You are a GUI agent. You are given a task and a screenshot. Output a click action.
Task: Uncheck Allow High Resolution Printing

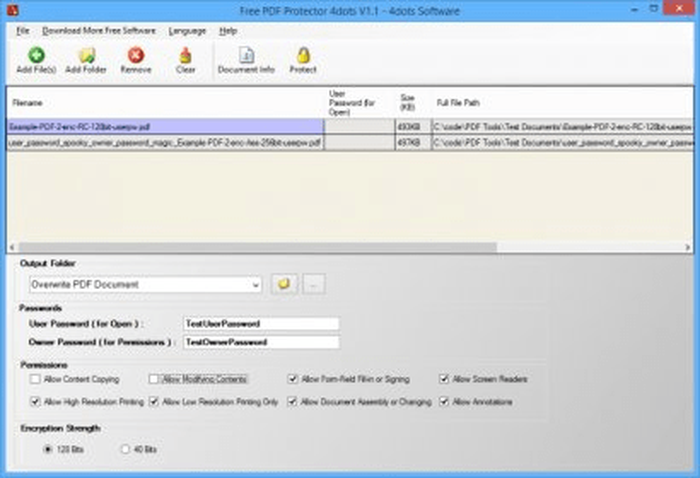pos(35,402)
